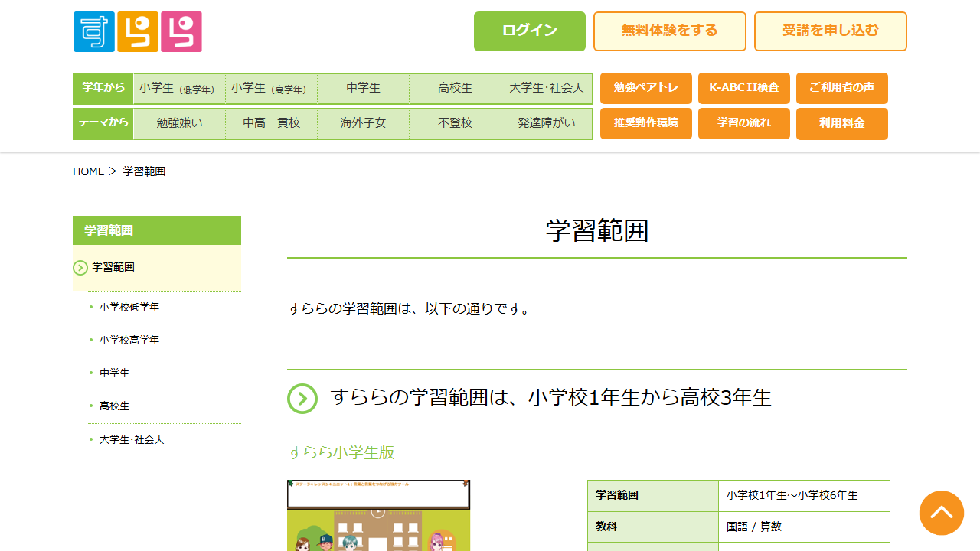The image size is (980, 551).
Task: Select the 中高一貫校 theme
Action: [271, 124]
